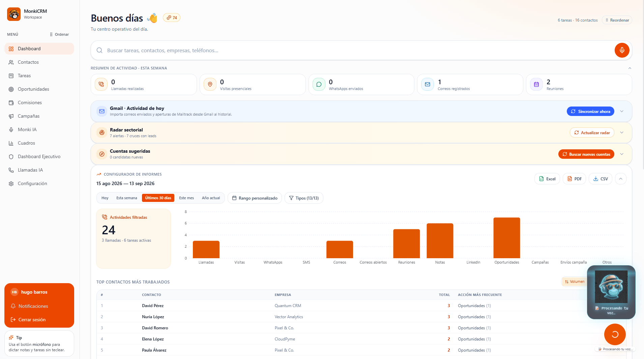Click Cerrar sesión to log out
The height and width of the screenshot is (359, 644).
point(39,320)
